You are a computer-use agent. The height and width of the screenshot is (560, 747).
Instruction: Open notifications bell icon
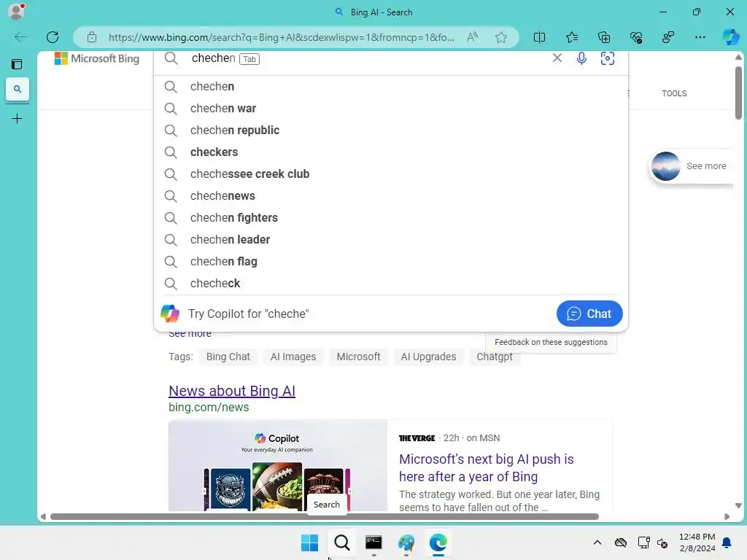tap(727, 542)
